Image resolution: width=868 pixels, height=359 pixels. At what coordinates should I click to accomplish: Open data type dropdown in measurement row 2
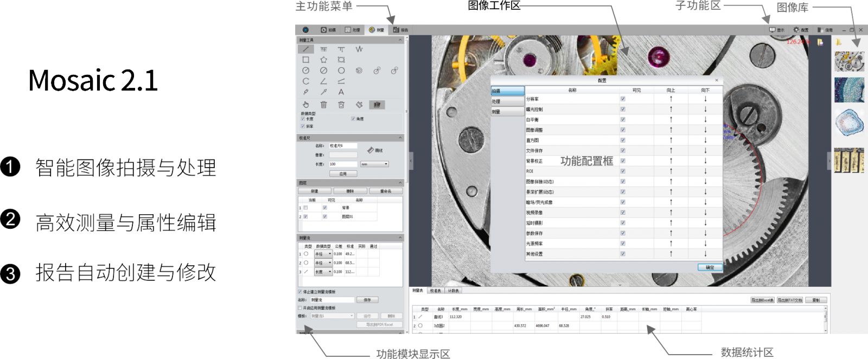(323, 263)
